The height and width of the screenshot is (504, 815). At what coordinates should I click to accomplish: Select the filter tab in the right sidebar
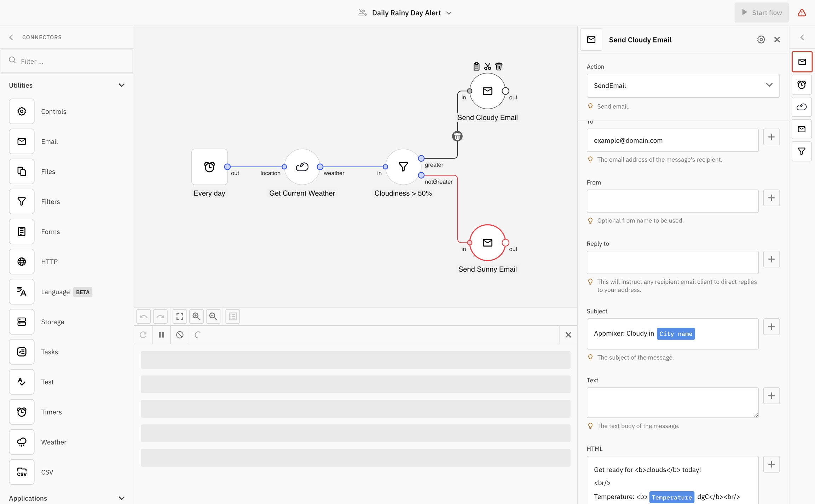pyautogui.click(x=802, y=151)
